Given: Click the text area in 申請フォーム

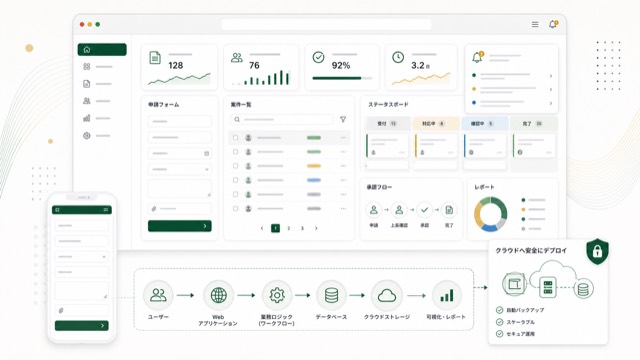Looking at the screenshot, I should click(180, 189).
